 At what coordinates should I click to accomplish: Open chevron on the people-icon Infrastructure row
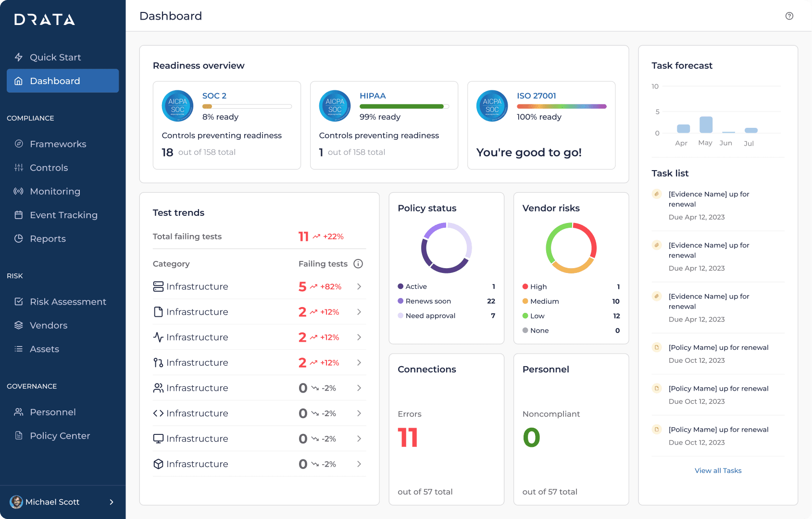click(359, 388)
